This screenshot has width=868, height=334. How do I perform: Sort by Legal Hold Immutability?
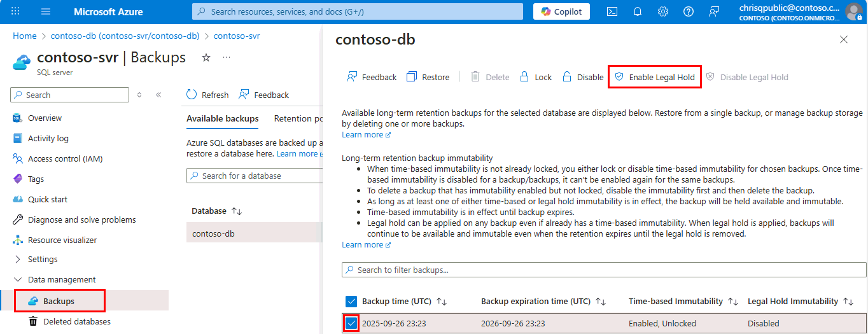pyautogui.click(x=801, y=301)
